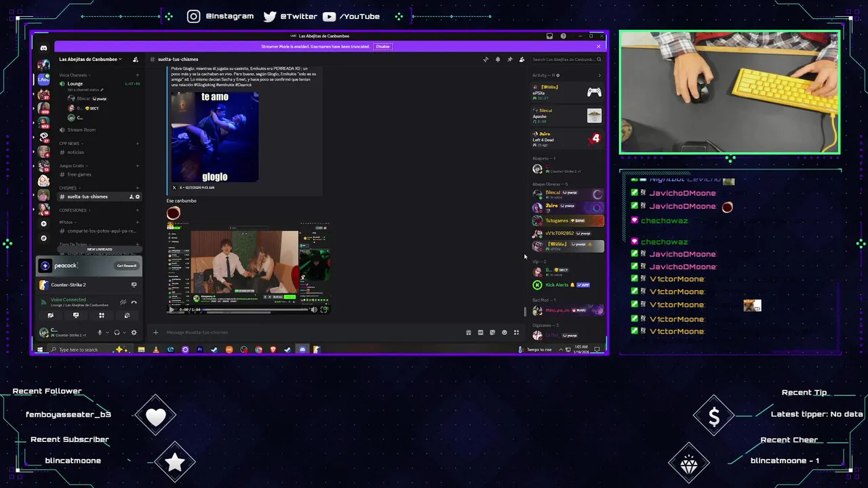The height and width of the screenshot is (488, 868).
Task: Enlarge the te amo gloglo image
Action: coord(214,137)
